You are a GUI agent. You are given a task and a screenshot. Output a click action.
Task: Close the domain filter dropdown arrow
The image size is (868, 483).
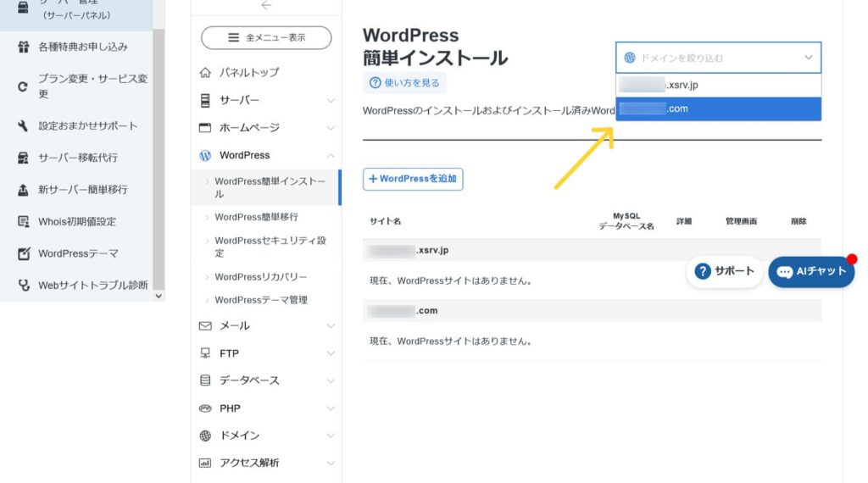coord(808,58)
